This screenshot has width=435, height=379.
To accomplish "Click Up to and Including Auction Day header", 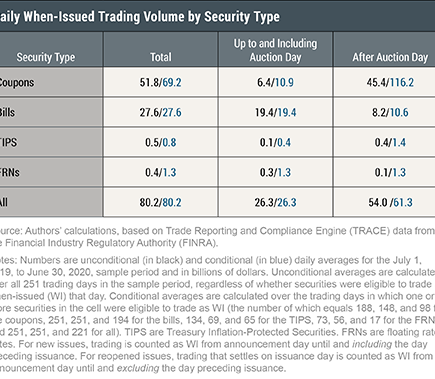I will click(x=275, y=50).
